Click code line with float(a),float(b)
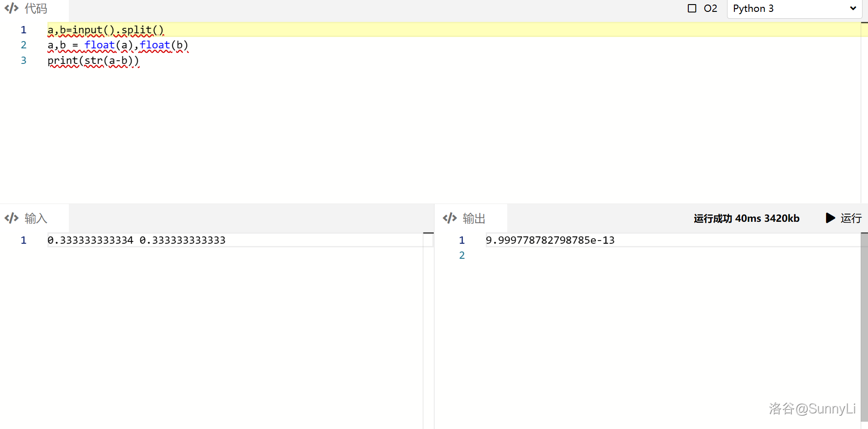The image size is (868, 429). 118,45
